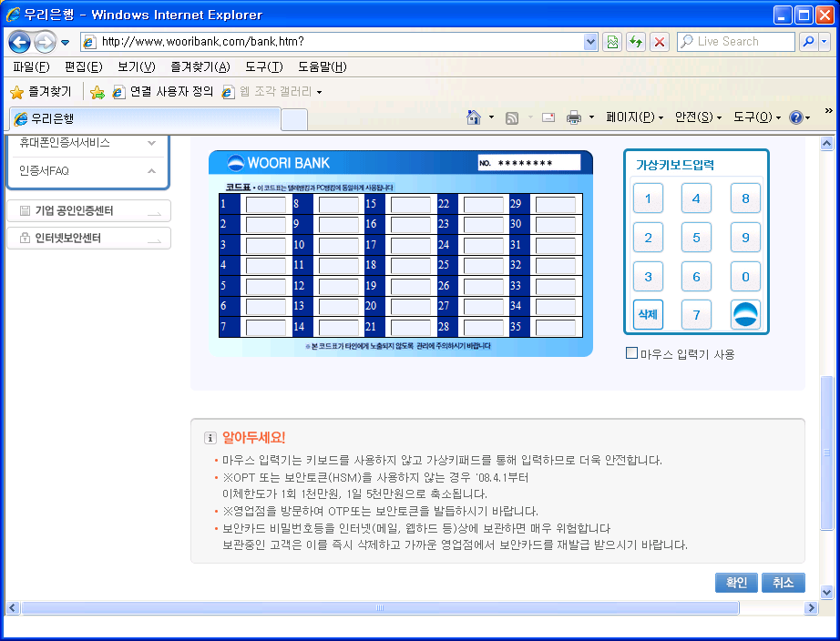The height and width of the screenshot is (641, 840).
Task: Click the horizontal scrollbar right arrow
Action: 811,608
